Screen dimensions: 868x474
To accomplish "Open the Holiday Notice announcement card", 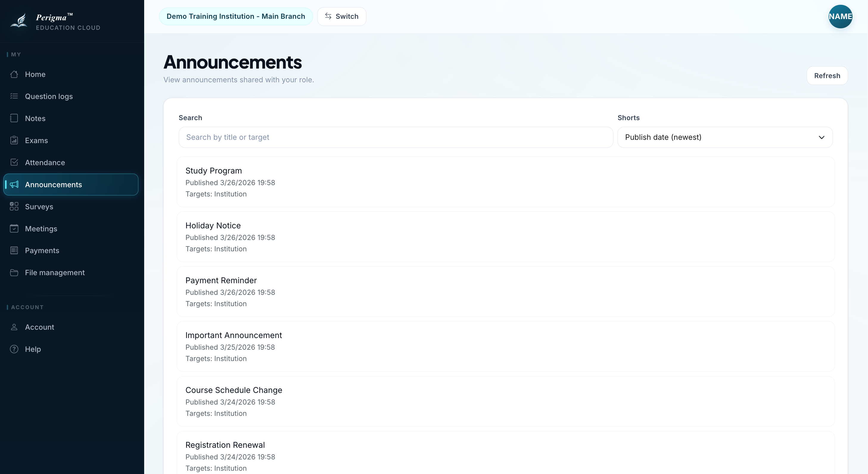I will pyautogui.click(x=505, y=237).
